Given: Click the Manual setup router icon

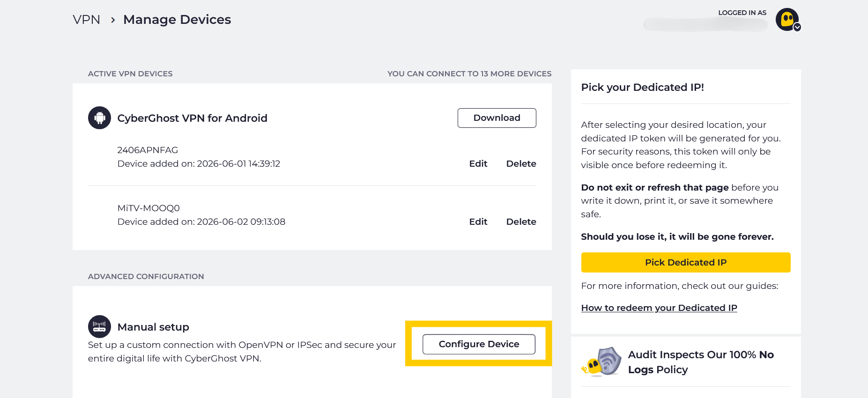Looking at the screenshot, I should [99, 326].
